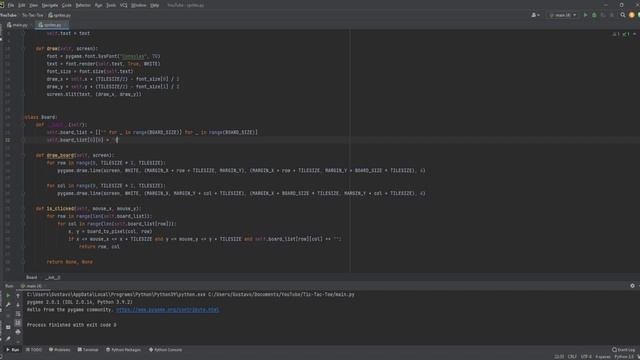The image size is (640, 360).
Task: Open the Refactor menu
Action: tap(83, 5)
